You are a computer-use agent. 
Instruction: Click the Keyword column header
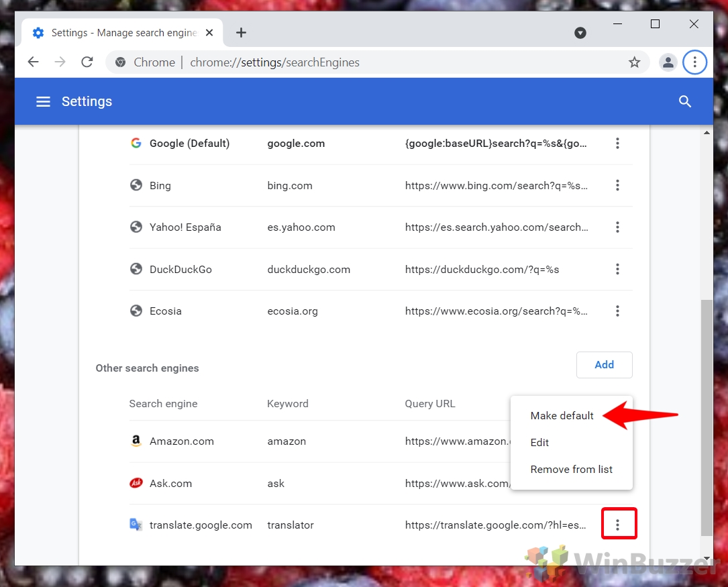point(287,404)
